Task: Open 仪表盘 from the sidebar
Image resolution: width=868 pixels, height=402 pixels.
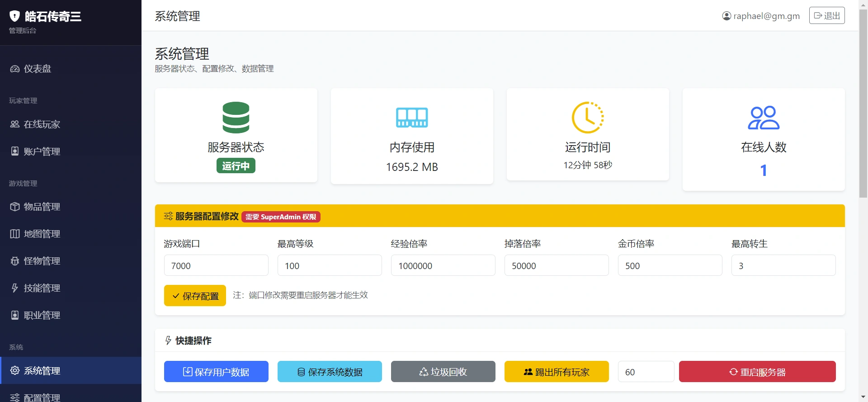Action: pos(37,69)
